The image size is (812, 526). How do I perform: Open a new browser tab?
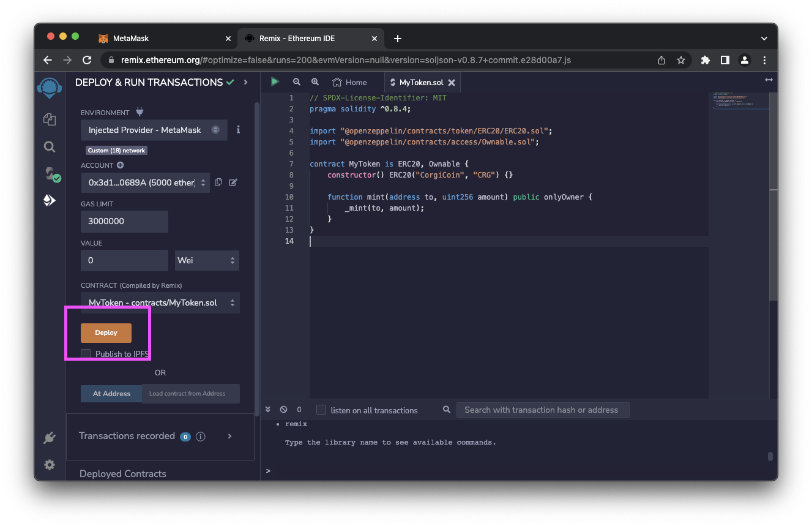[x=398, y=38]
